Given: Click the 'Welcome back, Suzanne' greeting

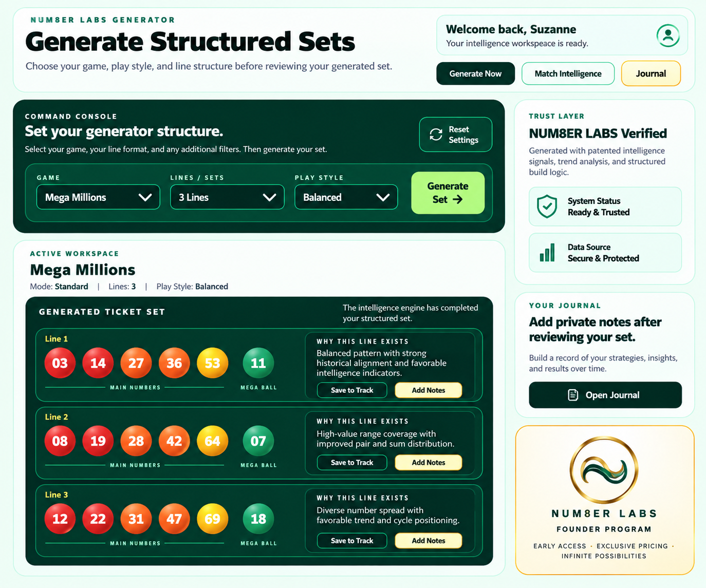Looking at the screenshot, I should coord(511,29).
